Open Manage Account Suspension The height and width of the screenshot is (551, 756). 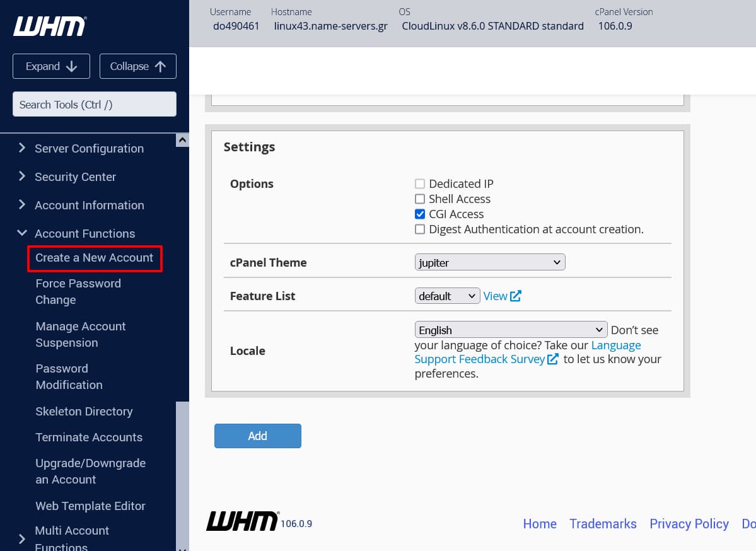(x=81, y=335)
